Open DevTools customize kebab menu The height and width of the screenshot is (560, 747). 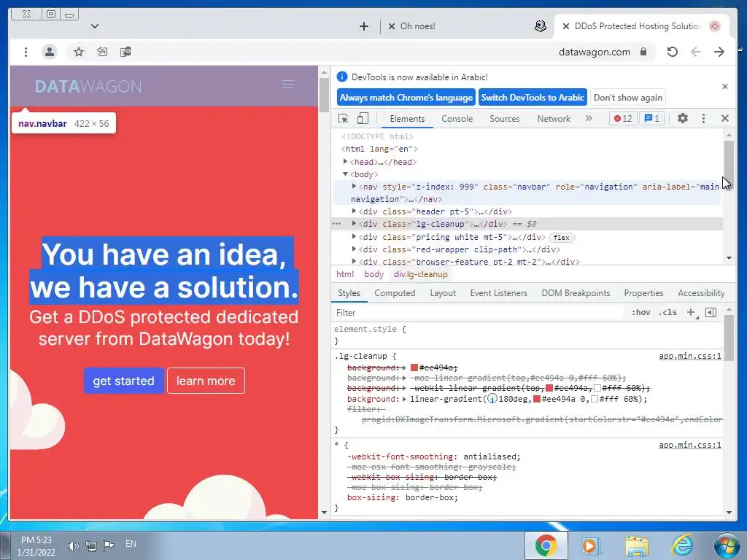point(703,118)
